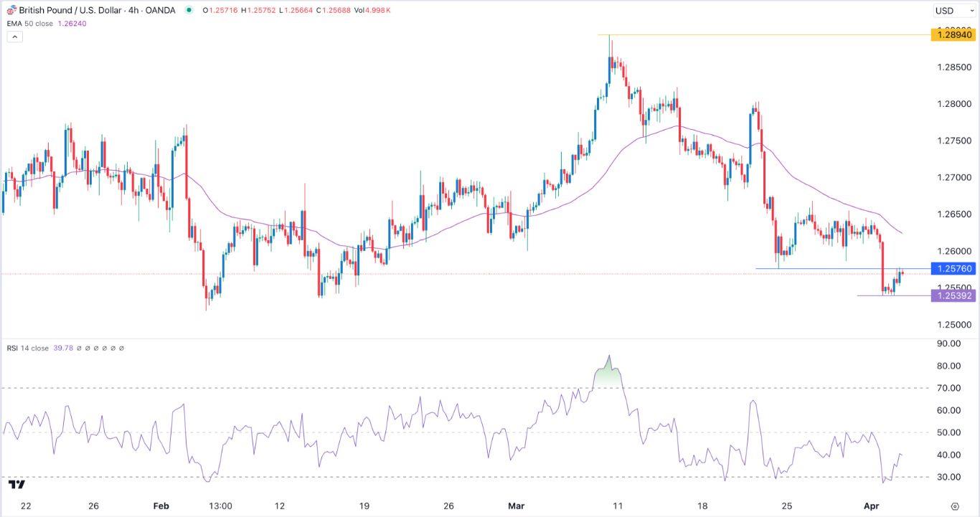Viewport: 980px width, 517px height.
Task: Click the blue 1.25760 price level label
Action: tap(954, 269)
